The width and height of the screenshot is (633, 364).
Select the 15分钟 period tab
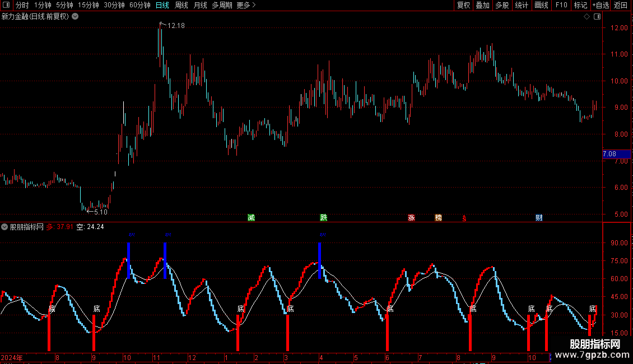(89, 5)
